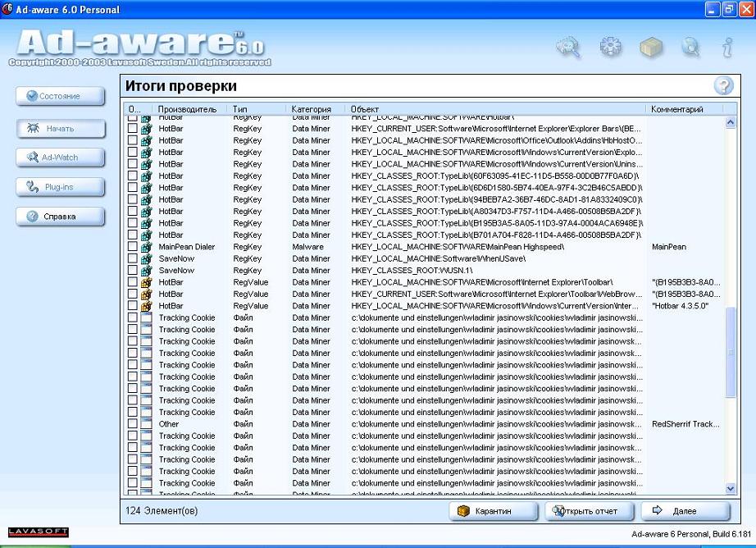Click the "MainPean" comment cell

point(669,247)
